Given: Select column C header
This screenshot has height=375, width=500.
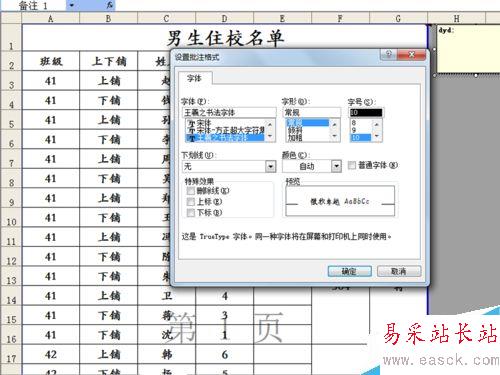Looking at the screenshot, I should pos(166,18).
